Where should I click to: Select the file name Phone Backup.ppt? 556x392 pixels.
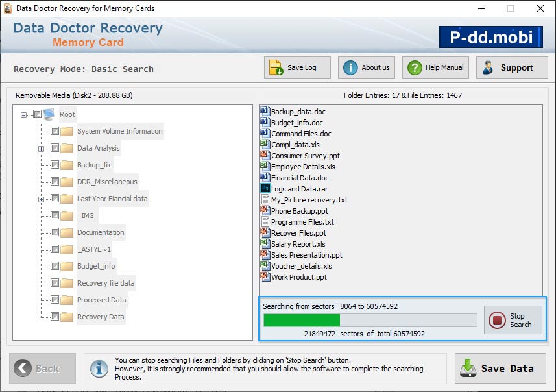[x=300, y=211]
